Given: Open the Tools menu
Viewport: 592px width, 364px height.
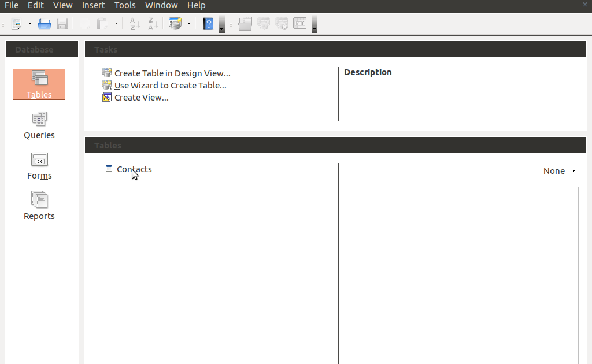Looking at the screenshot, I should (125, 5).
